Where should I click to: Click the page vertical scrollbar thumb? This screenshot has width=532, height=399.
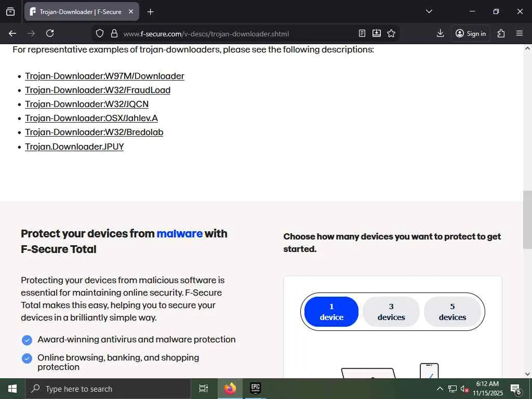click(527, 220)
